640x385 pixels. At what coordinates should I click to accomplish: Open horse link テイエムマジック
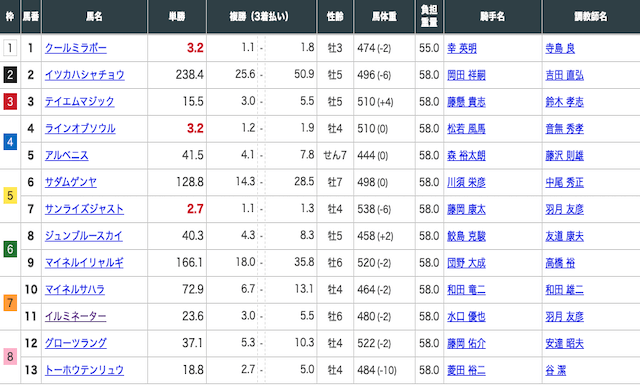80,102
